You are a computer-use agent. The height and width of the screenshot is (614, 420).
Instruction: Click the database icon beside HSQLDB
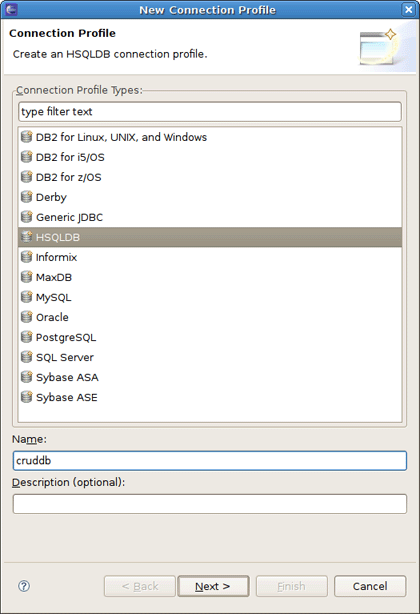pyautogui.click(x=26, y=237)
